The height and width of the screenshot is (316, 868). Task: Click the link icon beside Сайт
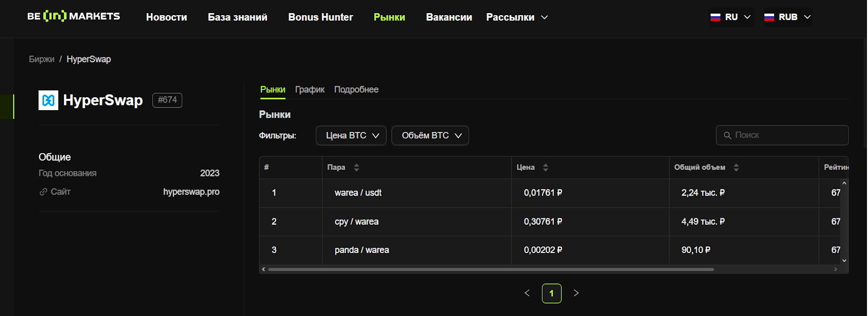pos(43,192)
